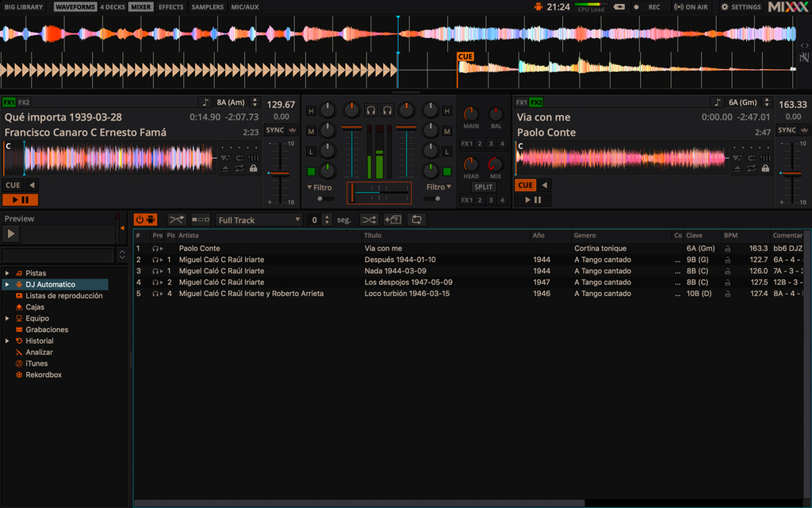Click left deck key 8A (Am) stepper

click(x=255, y=102)
